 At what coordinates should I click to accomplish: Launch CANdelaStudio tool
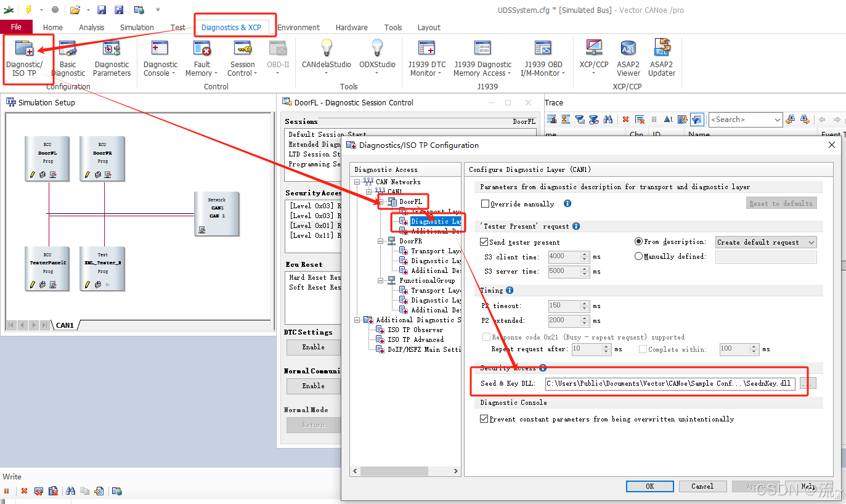pos(327,59)
